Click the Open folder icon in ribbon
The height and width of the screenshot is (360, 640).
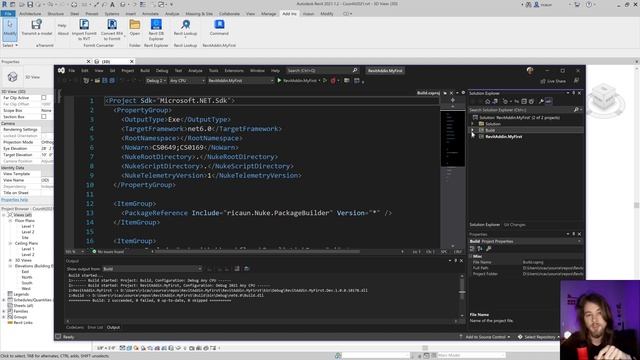pos(135,24)
